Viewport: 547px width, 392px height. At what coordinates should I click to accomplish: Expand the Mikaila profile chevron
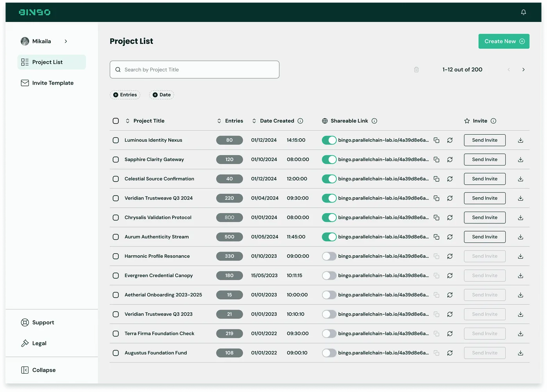(66, 41)
